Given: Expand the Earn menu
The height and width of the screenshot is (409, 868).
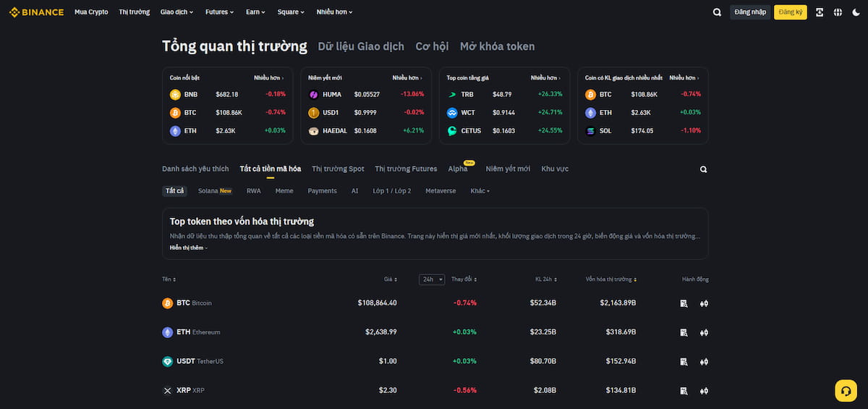Looking at the screenshot, I should point(255,12).
